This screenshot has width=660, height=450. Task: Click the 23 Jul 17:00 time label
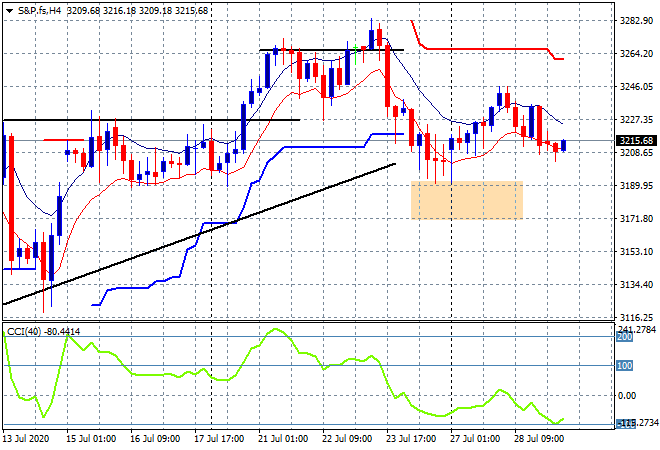coord(411,439)
